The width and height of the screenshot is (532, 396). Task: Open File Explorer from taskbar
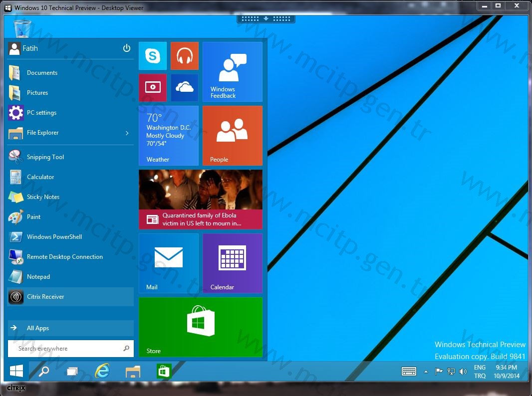(133, 371)
